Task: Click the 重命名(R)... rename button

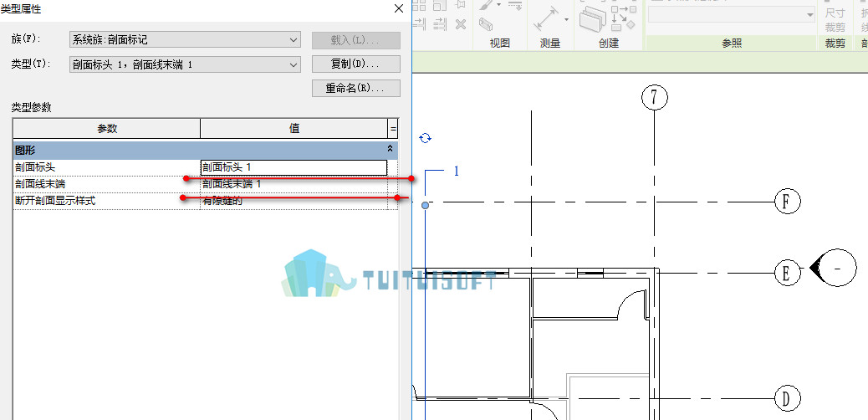Action: [x=356, y=88]
